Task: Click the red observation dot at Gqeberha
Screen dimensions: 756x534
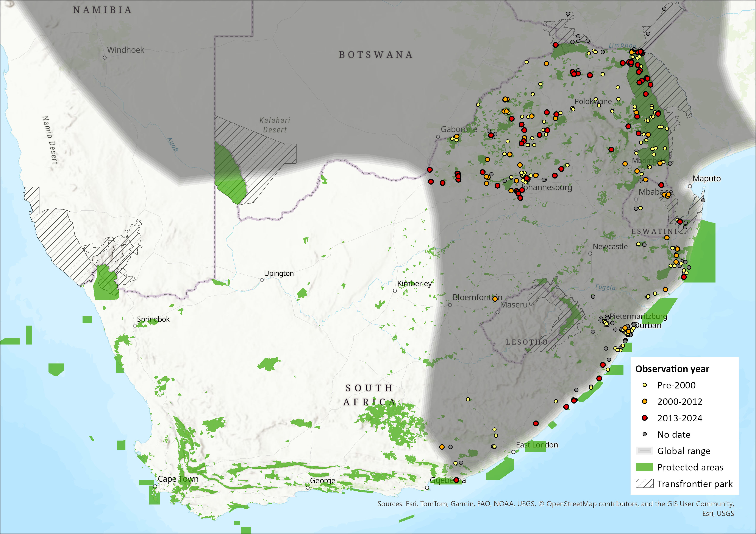Action: tap(456, 480)
